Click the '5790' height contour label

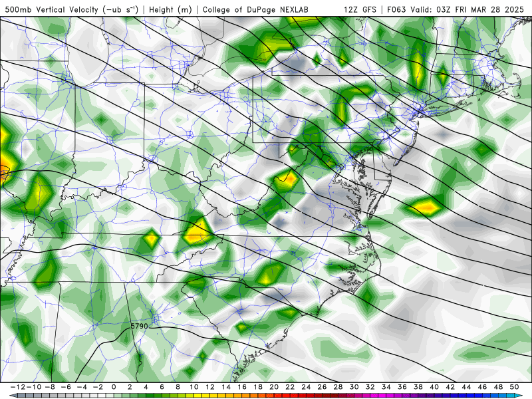(x=140, y=326)
